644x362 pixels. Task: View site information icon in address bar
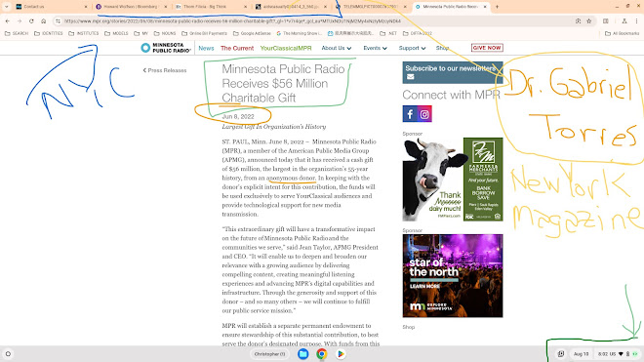pos(58,20)
